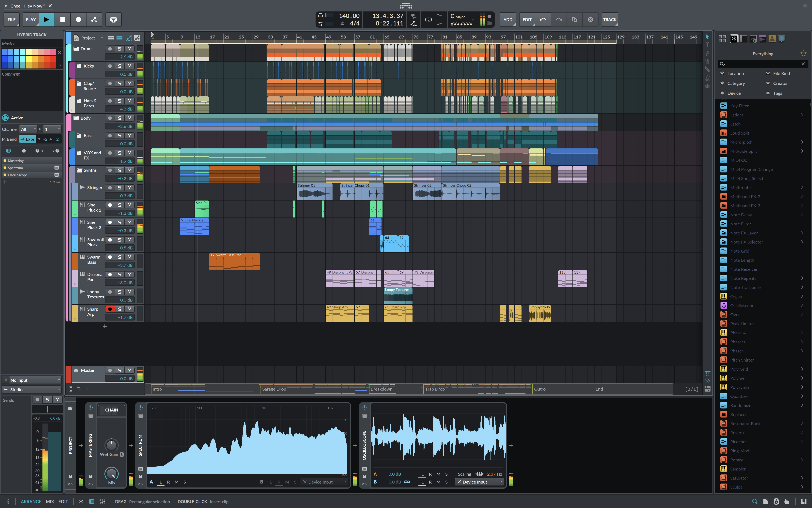Click the Polysynth device icon in the browser
This screenshot has width=812, height=508.
(724, 387)
